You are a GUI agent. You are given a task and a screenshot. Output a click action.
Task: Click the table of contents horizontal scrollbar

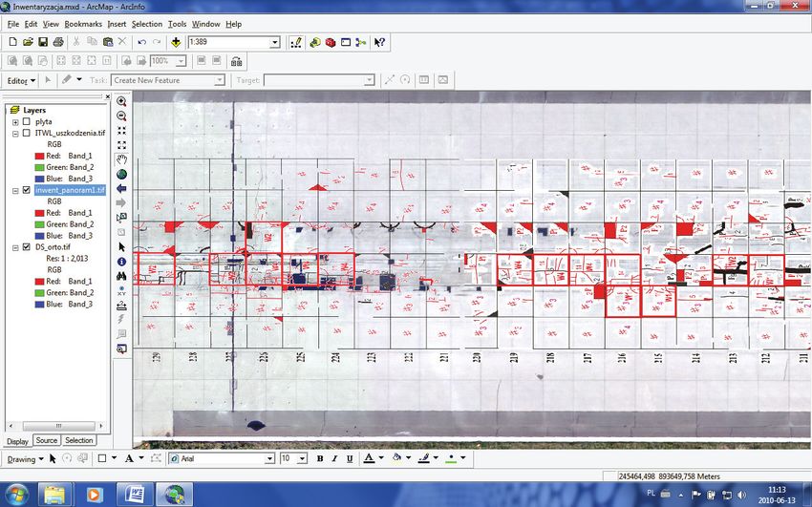(58, 426)
